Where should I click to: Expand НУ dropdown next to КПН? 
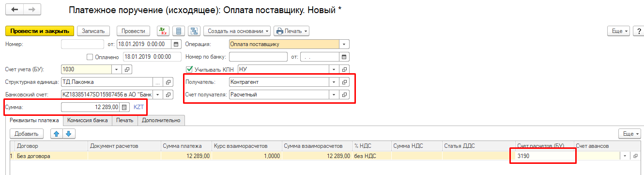334,69
